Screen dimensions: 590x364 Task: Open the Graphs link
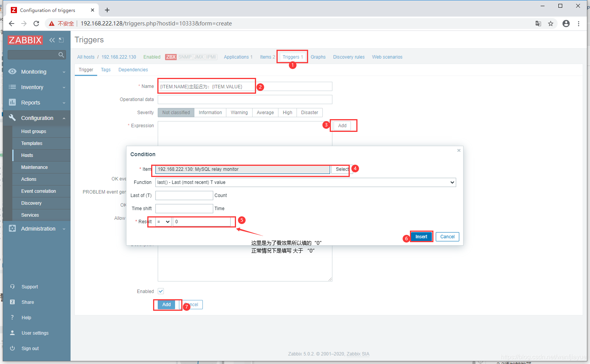point(318,57)
